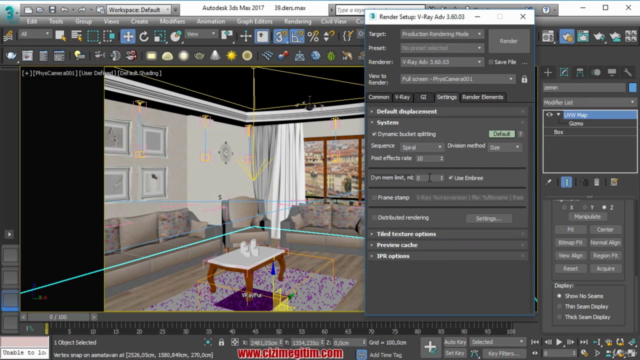This screenshot has width=640, height=360.
Task: Check the Save File option
Action: click(x=491, y=62)
